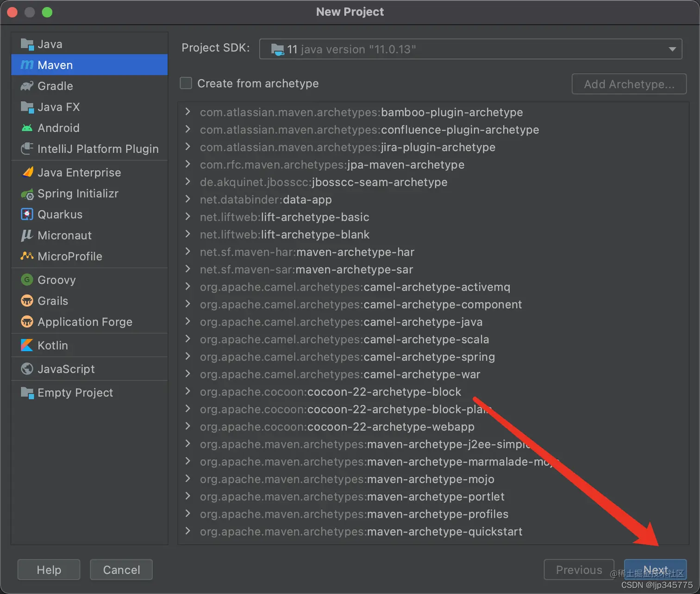Image resolution: width=700 pixels, height=594 pixels.
Task: Click the Application Forge icon
Action: pos(27,322)
